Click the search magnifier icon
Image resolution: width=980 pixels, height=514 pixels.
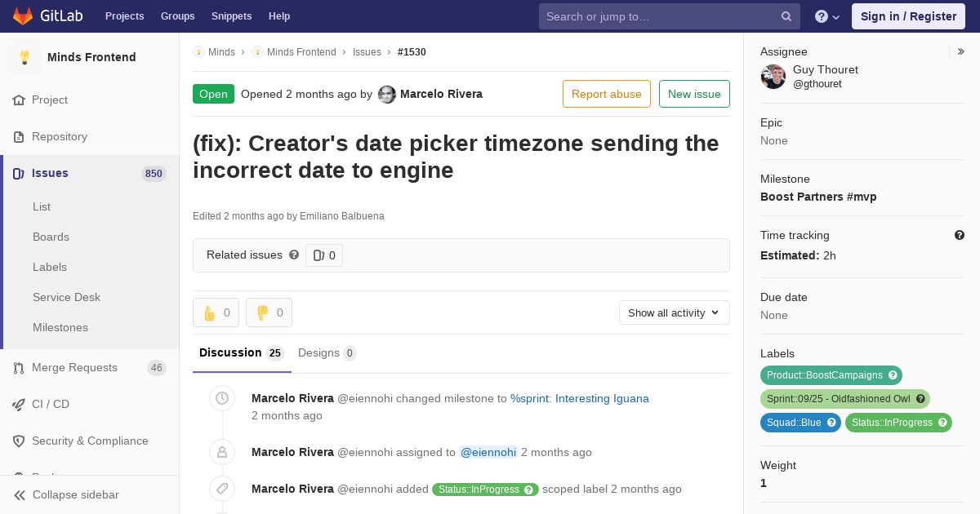(786, 16)
